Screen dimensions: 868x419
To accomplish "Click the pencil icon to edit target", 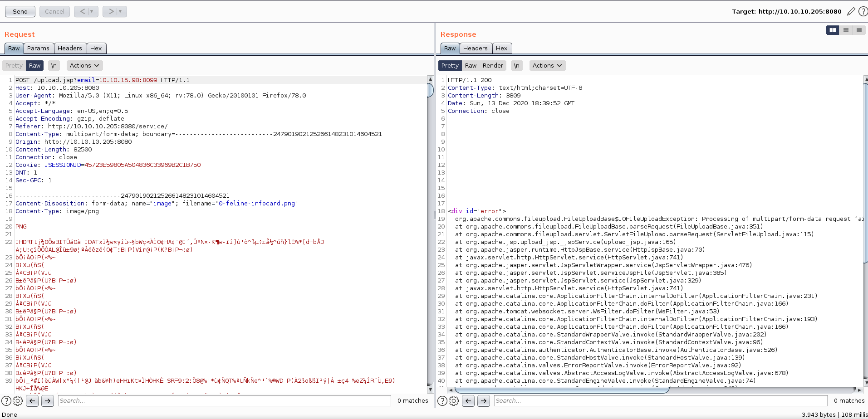I will point(851,11).
